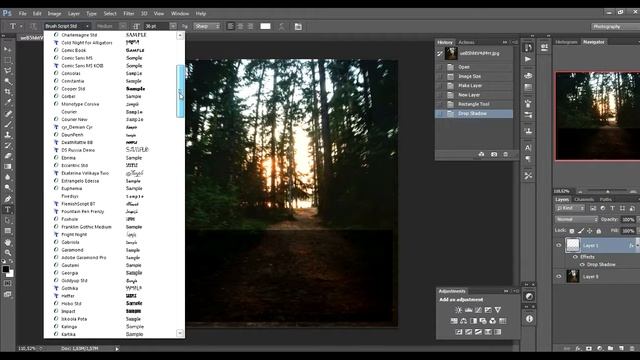The width and height of the screenshot is (640, 360).
Task: Toggle lock all padlock icon
Action: point(599,231)
